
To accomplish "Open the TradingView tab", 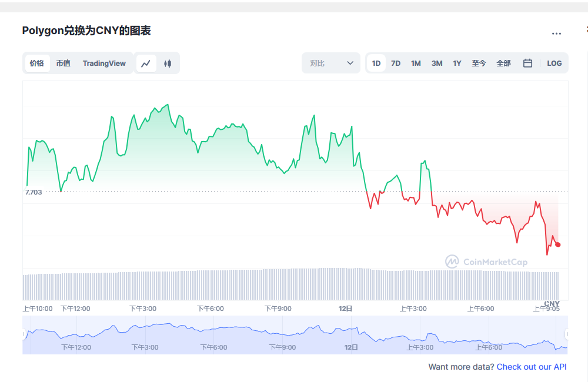I will point(104,63).
